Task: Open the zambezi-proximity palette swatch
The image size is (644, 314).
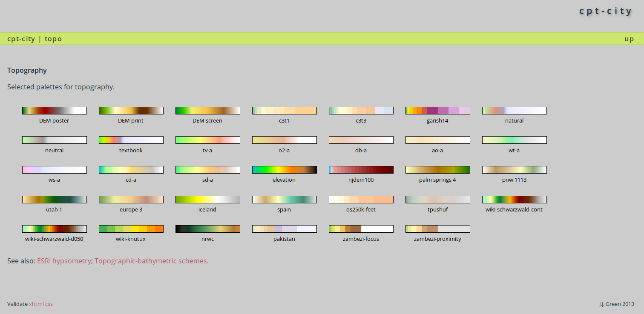Action: tap(438, 229)
